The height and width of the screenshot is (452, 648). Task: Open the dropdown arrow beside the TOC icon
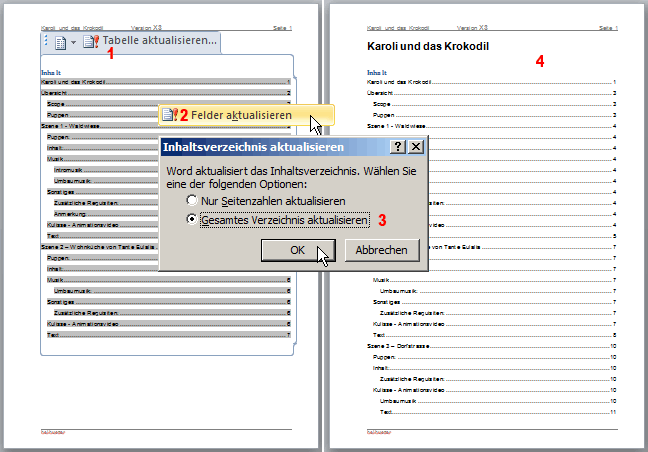[73, 42]
